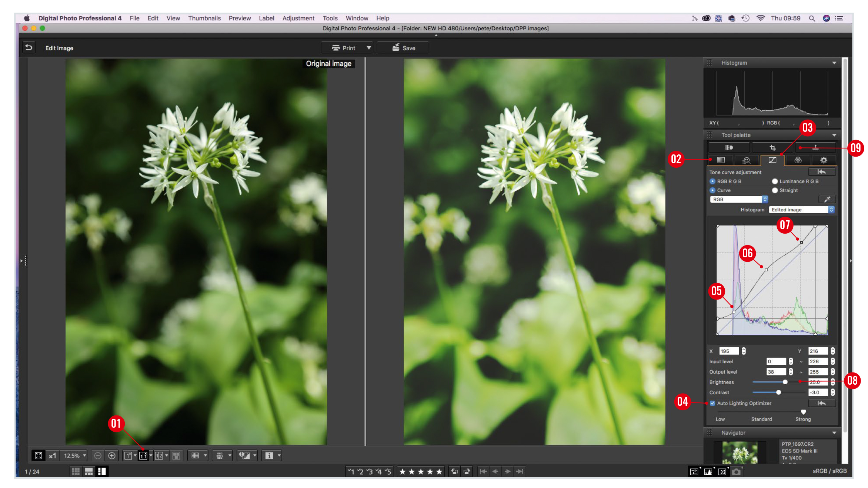This screenshot has height=488, width=868.
Task: Select the tone curve adjustment tab
Action: coord(772,160)
